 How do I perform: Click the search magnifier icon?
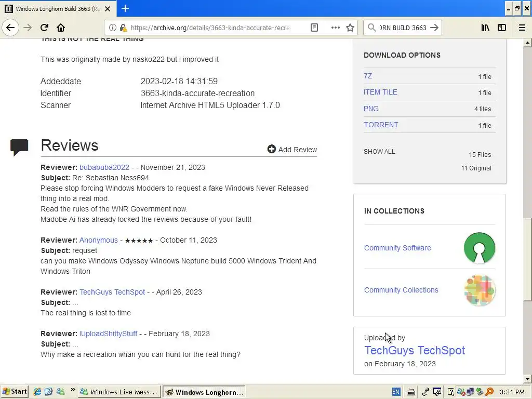click(x=371, y=28)
